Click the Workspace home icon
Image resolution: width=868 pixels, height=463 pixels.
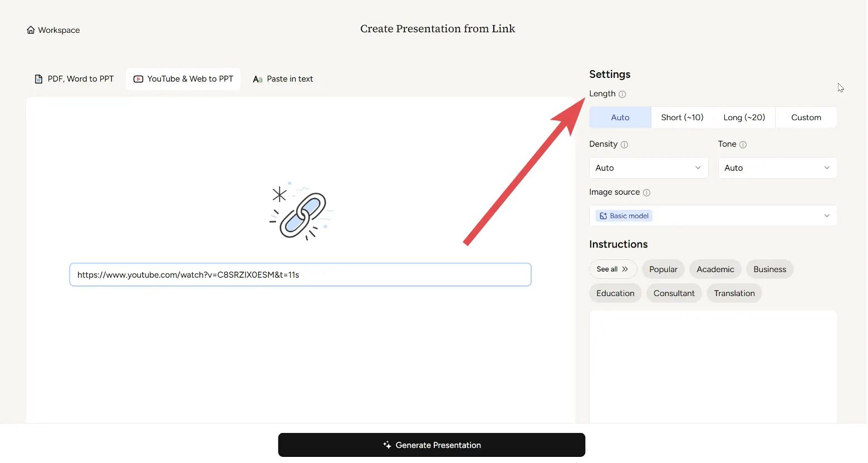31,30
